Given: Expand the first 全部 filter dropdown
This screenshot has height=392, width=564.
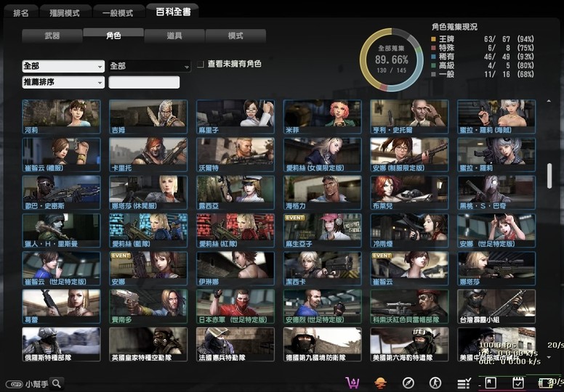Looking at the screenshot, I should pos(63,66).
